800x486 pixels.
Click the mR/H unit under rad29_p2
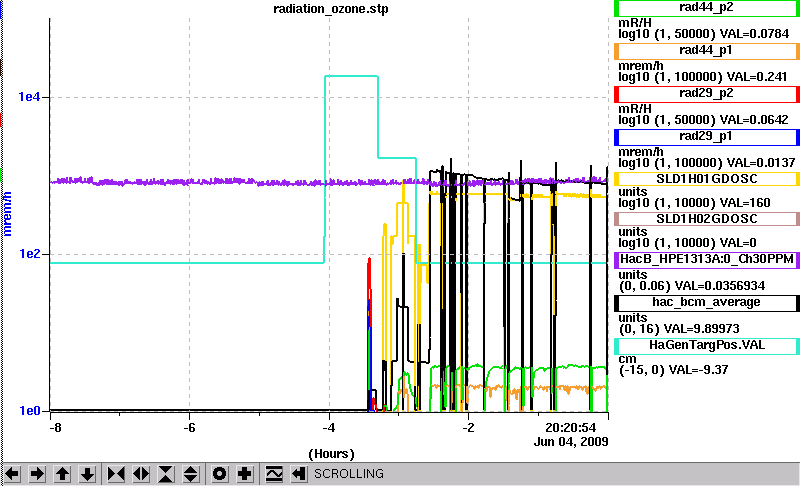pos(635,109)
